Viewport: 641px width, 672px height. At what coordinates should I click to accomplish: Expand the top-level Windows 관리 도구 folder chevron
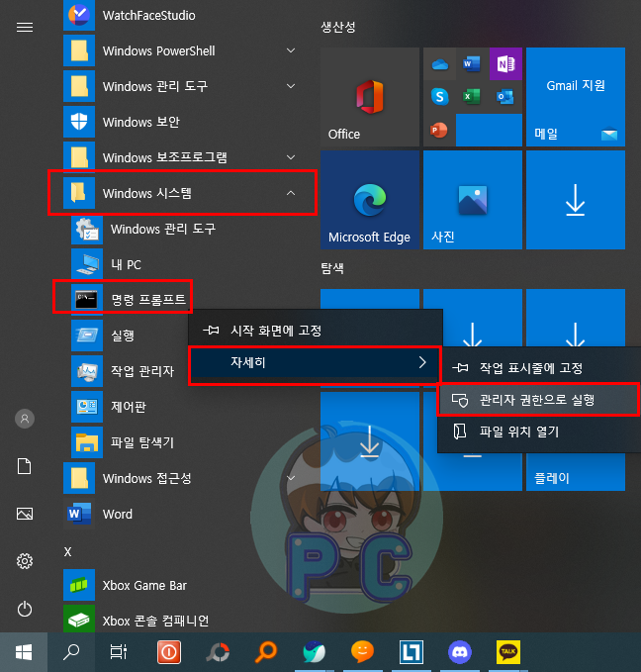291,86
